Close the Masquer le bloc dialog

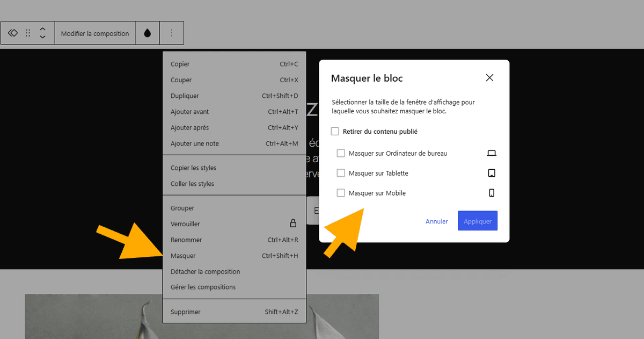[489, 77]
